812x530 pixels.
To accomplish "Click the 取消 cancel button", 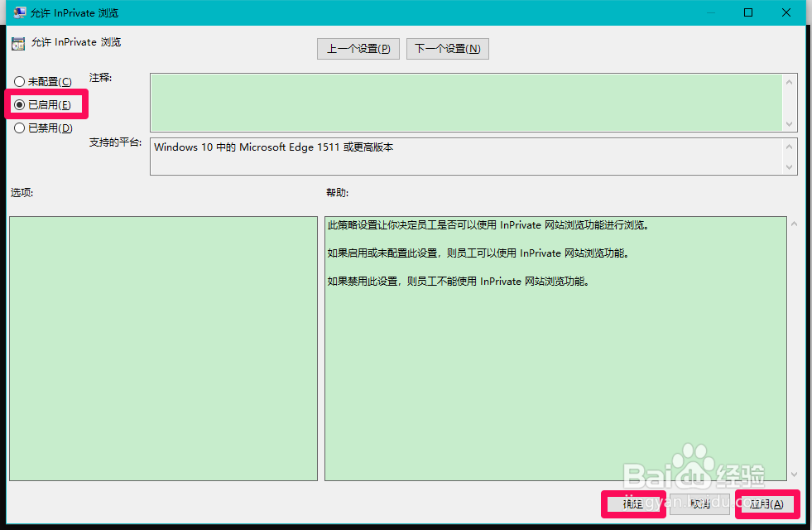I will [699, 503].
